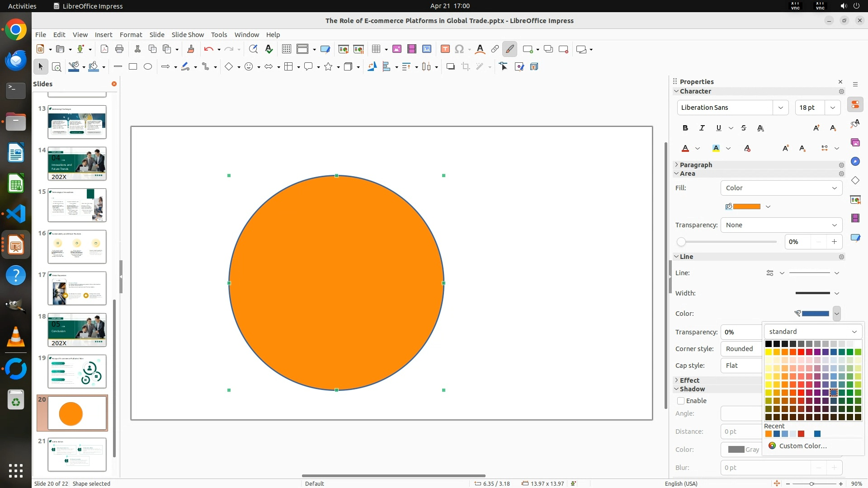868x488 pixels.
Task: Click the Insert Text Box icon
Action: [x=445, y=49]
